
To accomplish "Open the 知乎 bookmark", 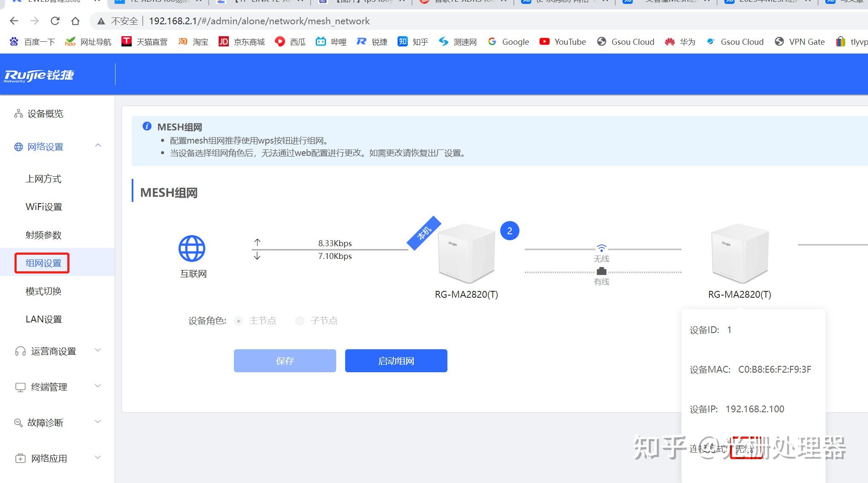I will (x=413, y=42).
